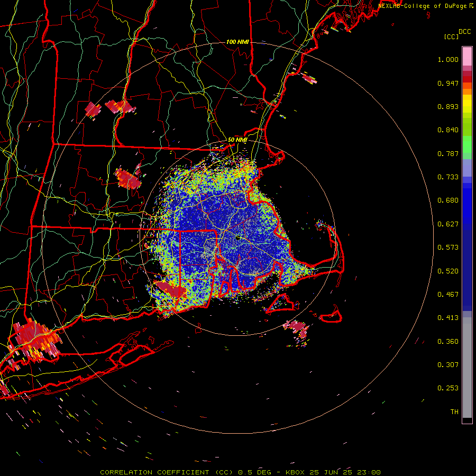Click the 0.893 legend value
This screenshot has width=476, height=476.
click(x=448, y=106)
